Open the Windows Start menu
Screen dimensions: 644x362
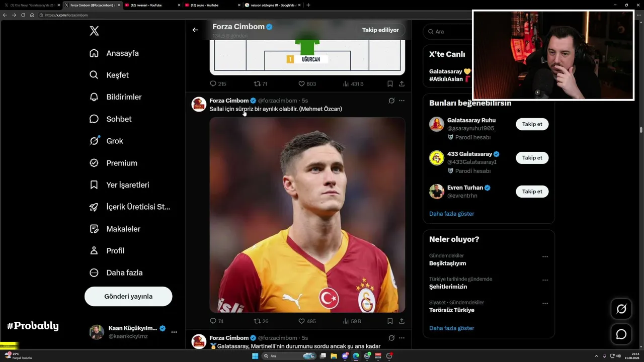point(255,356)
